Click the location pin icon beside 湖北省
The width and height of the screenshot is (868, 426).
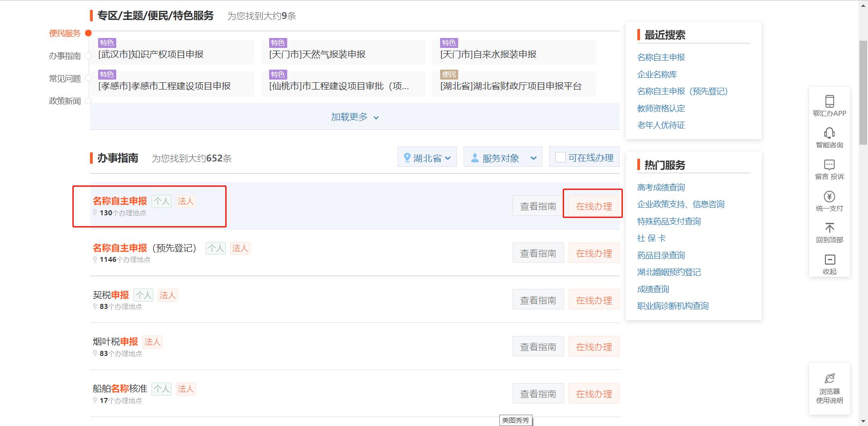click(408, 157)
